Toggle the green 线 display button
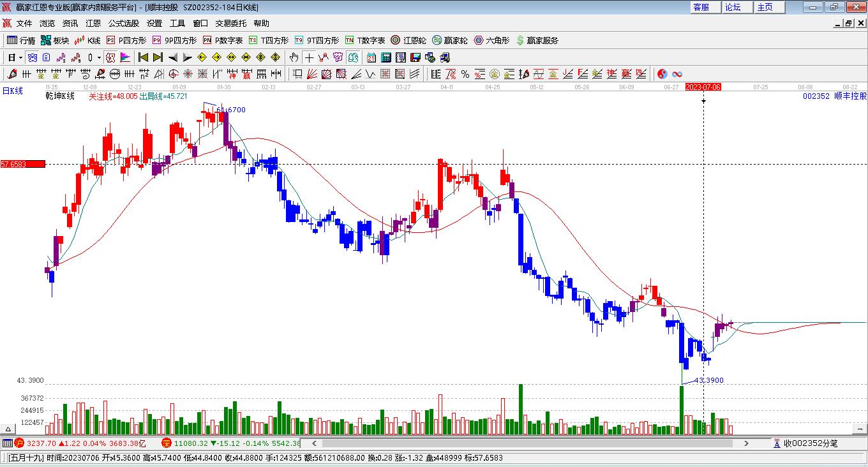 click(353, 57)
